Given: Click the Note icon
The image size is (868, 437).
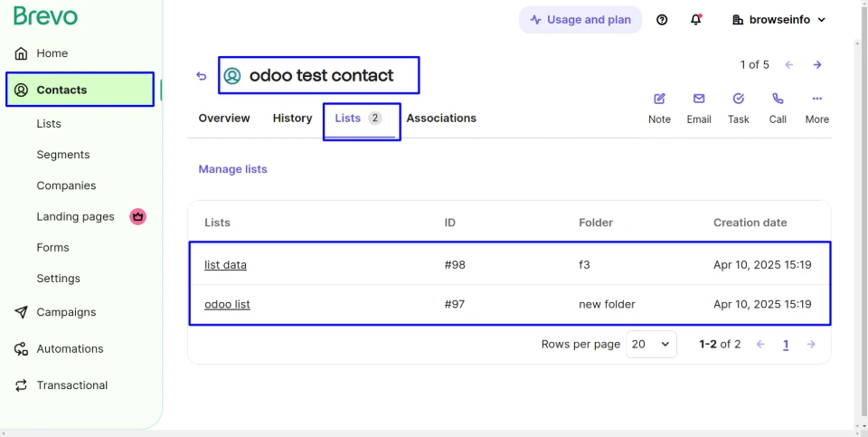Looking at the screenshot, I should tap(659, 100).
